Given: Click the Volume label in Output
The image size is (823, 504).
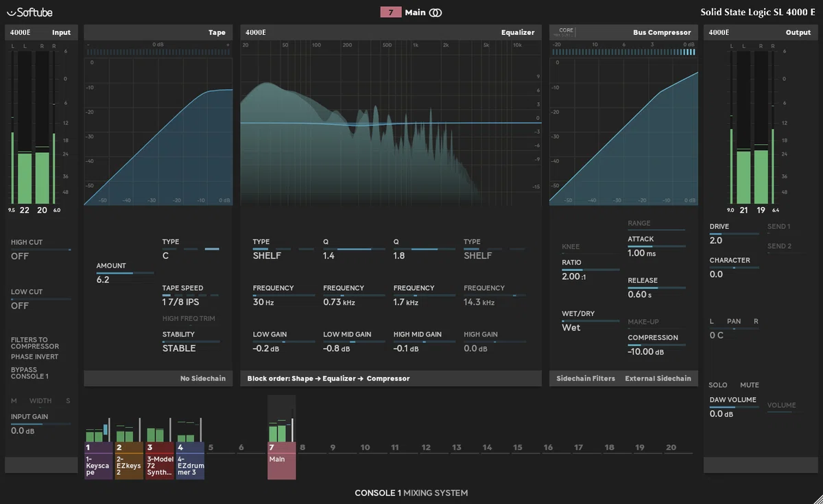Looking at the screenshot, I should pos(781,405).
